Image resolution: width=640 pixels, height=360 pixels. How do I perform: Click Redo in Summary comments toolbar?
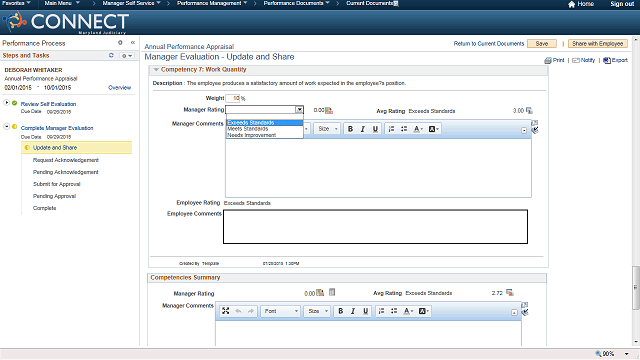point(251,311)
